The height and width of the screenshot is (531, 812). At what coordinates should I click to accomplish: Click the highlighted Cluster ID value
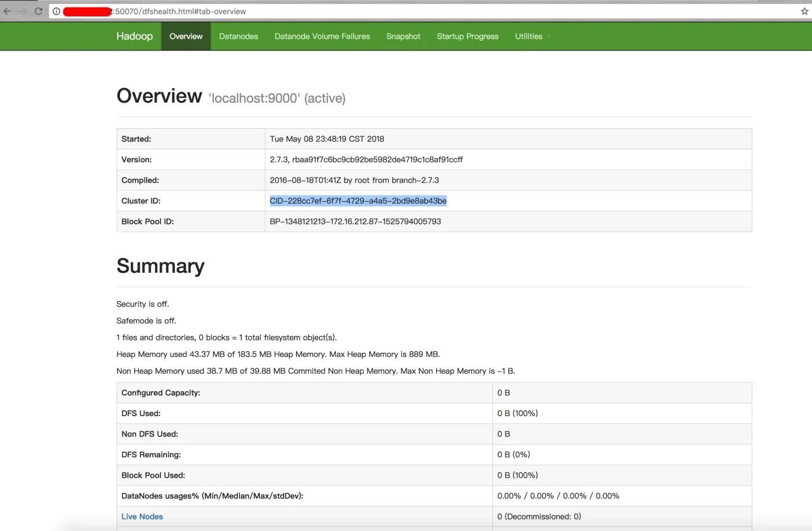point(358,201)
